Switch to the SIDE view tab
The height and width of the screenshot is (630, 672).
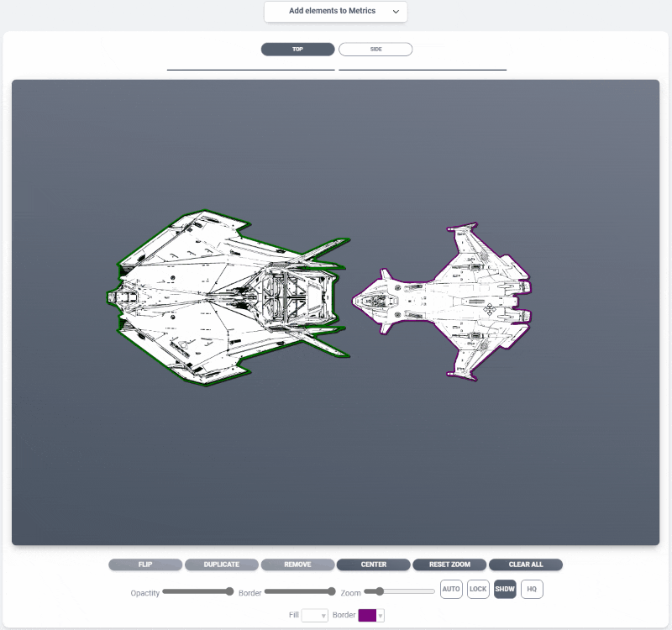point(375,50)
